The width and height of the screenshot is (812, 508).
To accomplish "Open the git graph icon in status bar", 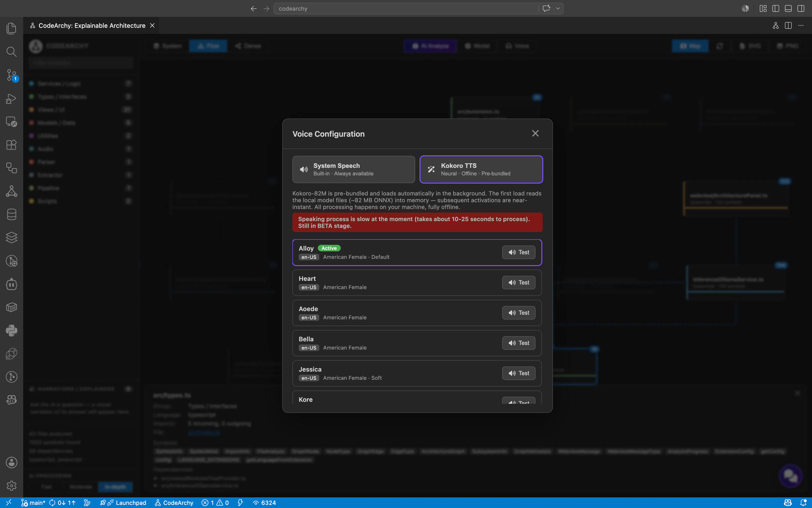I will tap(87, 503).
